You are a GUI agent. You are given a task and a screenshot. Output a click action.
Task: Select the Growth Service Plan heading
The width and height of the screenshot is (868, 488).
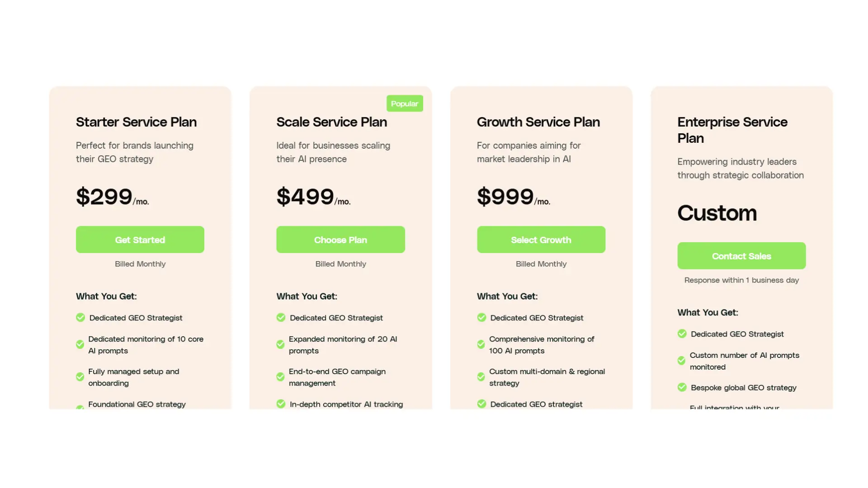(x=538, y=122)
